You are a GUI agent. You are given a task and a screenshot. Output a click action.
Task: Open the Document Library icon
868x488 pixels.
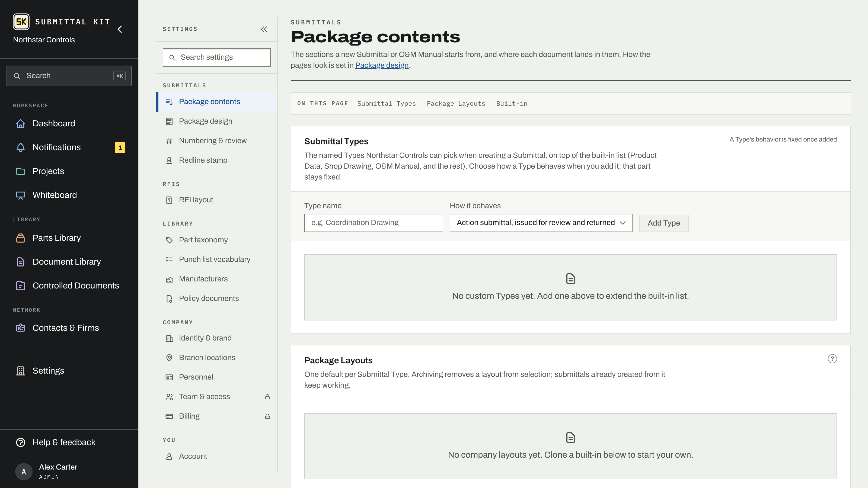coord(21,262)
